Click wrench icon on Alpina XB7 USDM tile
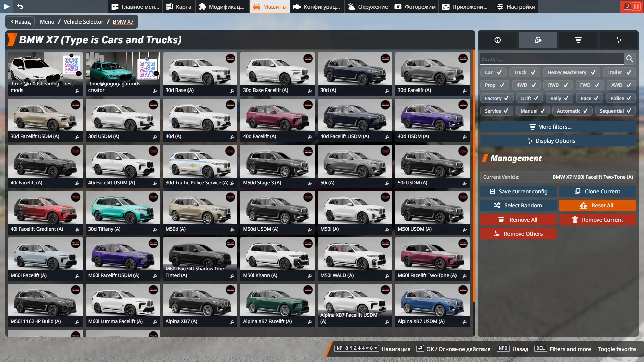 (x=465, y=322)
